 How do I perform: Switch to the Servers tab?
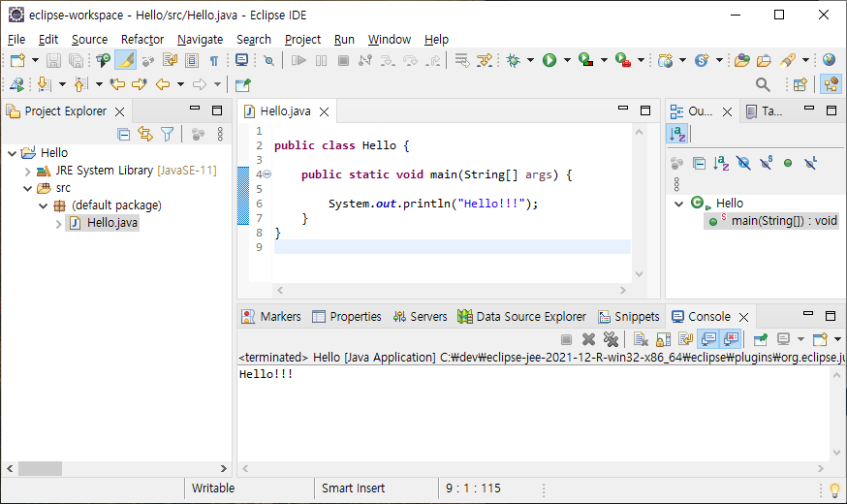(420, 317)
